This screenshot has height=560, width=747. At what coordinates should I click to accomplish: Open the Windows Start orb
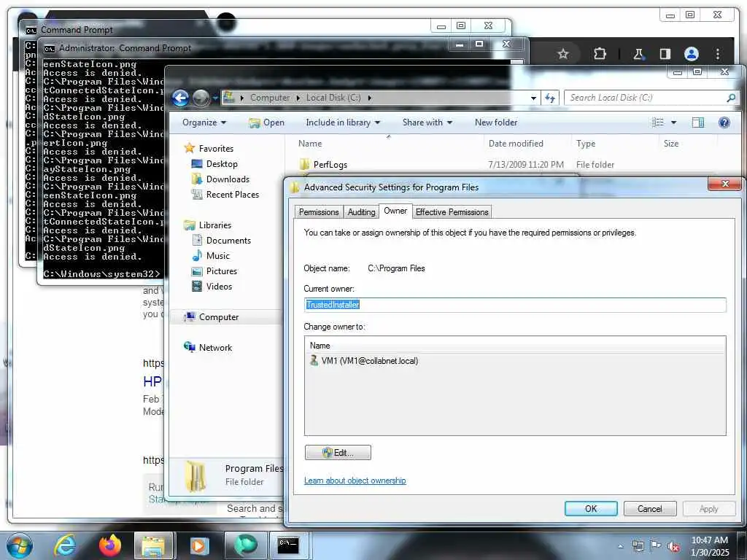pos(20,545)
